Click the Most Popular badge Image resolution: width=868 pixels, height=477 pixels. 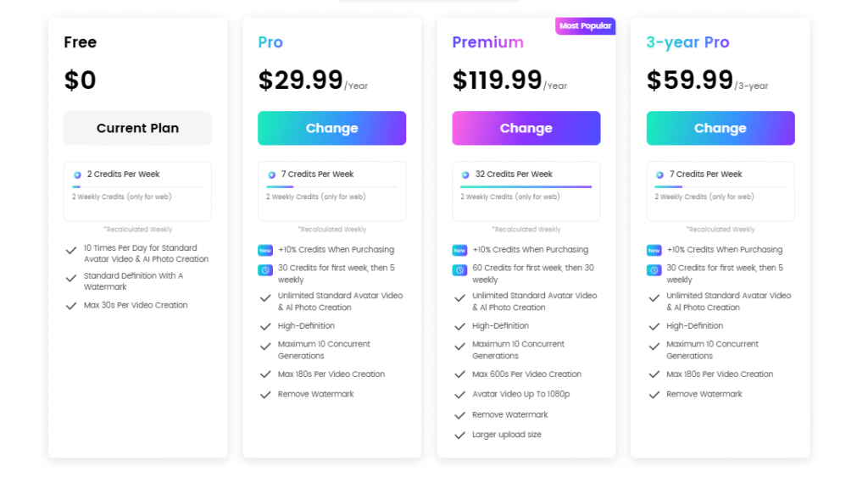[585, 26]
